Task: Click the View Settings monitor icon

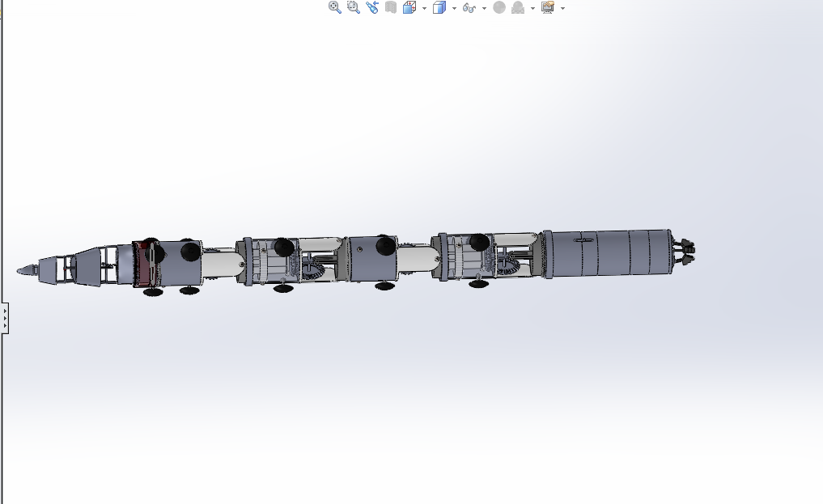Action: (548, 7)
